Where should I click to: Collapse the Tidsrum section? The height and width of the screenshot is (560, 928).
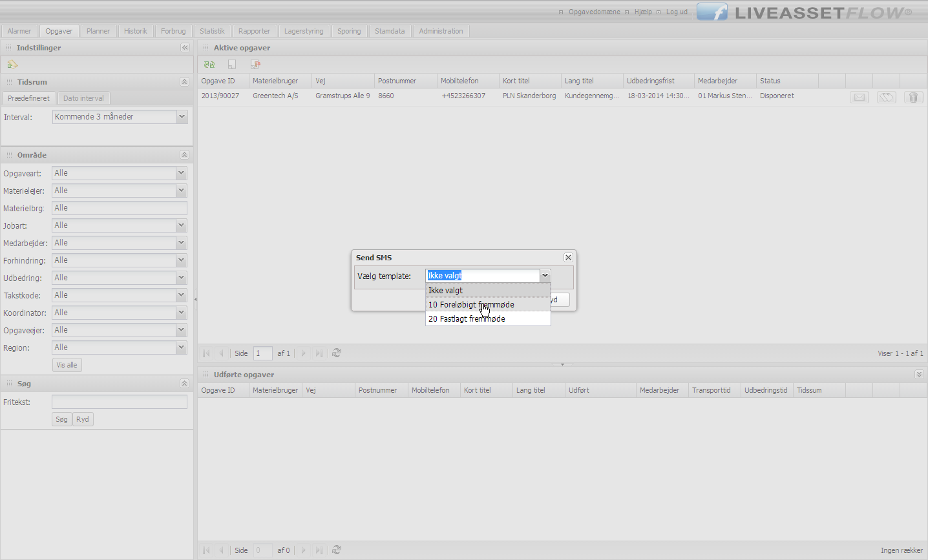184,82
